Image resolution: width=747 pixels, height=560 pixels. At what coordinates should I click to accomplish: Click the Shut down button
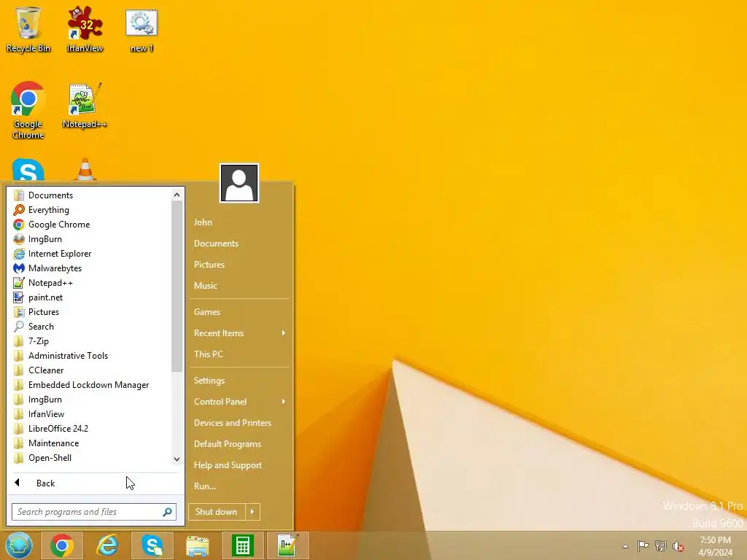[217, 512]
